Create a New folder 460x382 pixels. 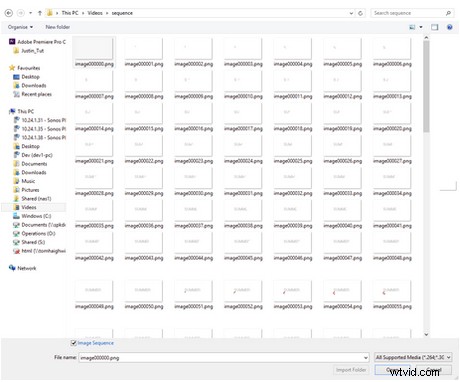point(58,27)
